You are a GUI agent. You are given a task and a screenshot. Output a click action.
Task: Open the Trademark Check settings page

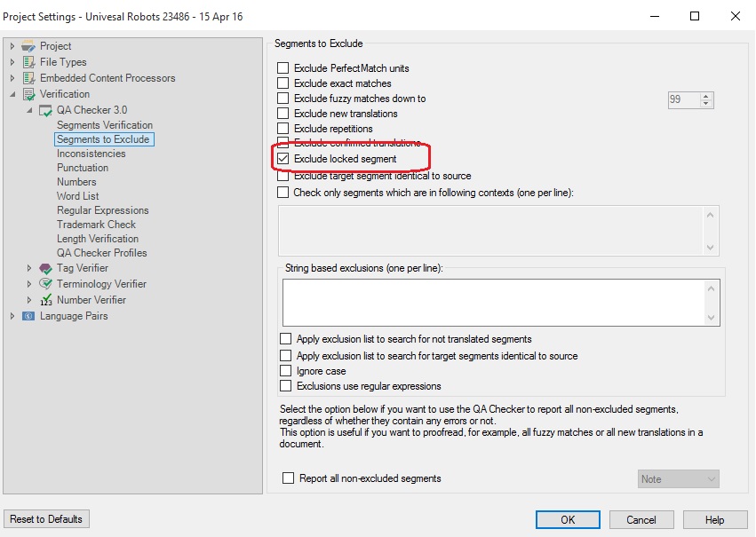pyautogui.click(x=96, y=225)
